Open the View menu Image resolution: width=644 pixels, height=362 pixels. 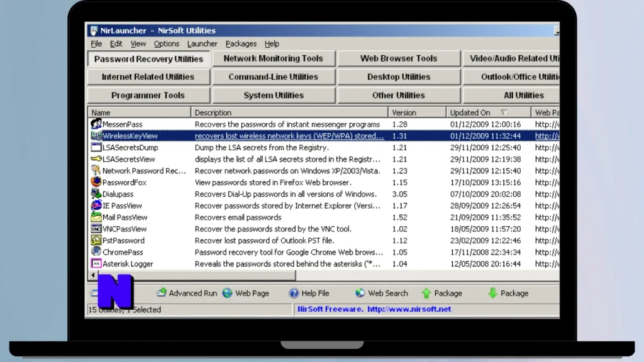[138, 43]
